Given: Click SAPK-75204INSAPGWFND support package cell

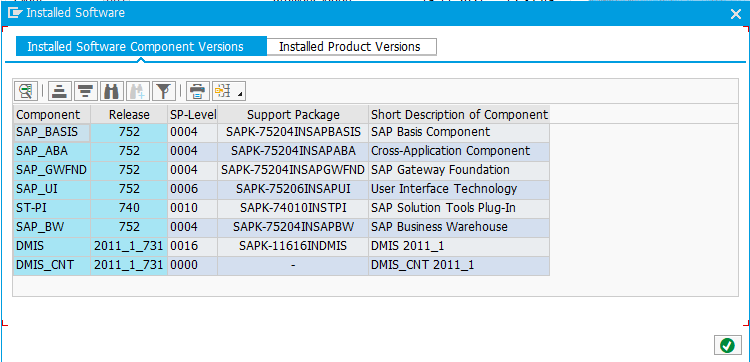Looking at the screenshot, I should pyautogui.click(x=293, y=171).
